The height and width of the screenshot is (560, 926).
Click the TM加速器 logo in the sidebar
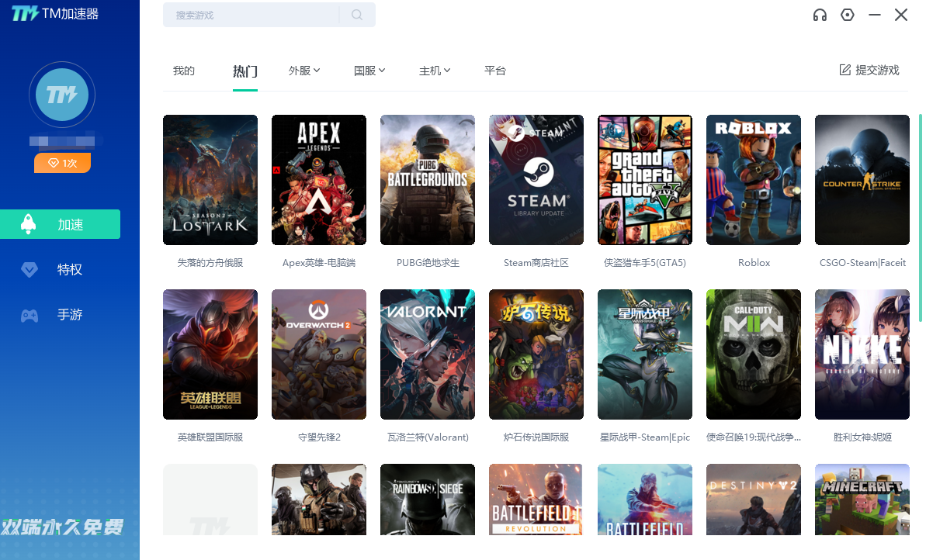tap(55, 13)
